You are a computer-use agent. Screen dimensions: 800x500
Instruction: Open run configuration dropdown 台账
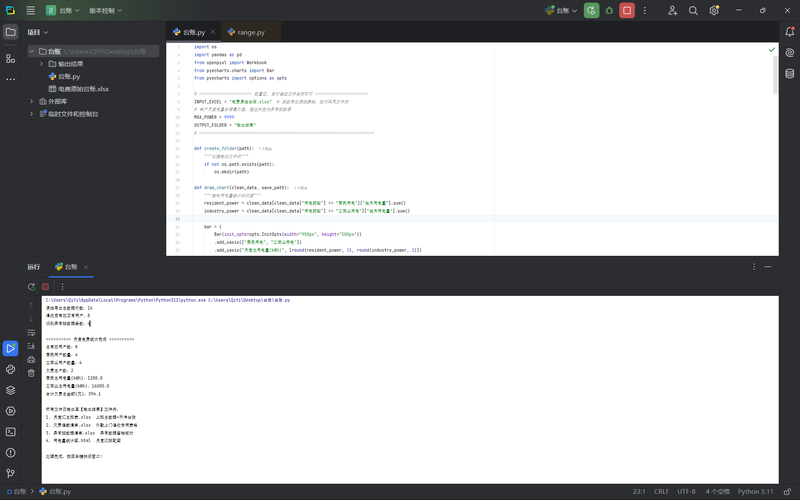pyautogui.click(x=561, y=10)
